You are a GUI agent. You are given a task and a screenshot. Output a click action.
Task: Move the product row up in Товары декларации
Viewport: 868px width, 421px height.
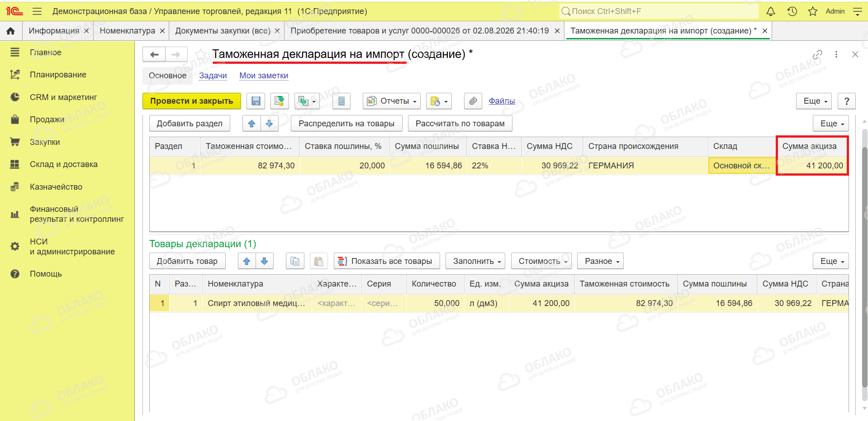click(x=247, y=261)
